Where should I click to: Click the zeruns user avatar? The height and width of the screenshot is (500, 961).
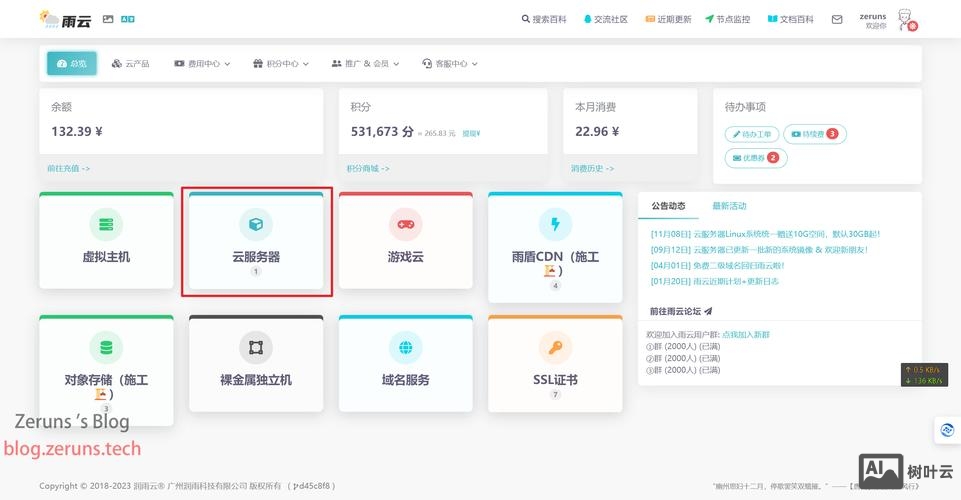coord(906,20)
